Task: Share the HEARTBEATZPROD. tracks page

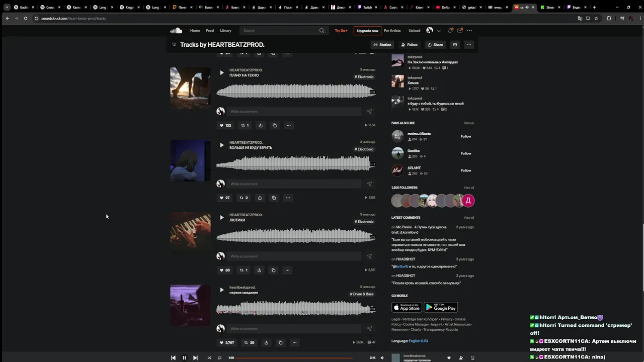Action: (x=435, y=45)
